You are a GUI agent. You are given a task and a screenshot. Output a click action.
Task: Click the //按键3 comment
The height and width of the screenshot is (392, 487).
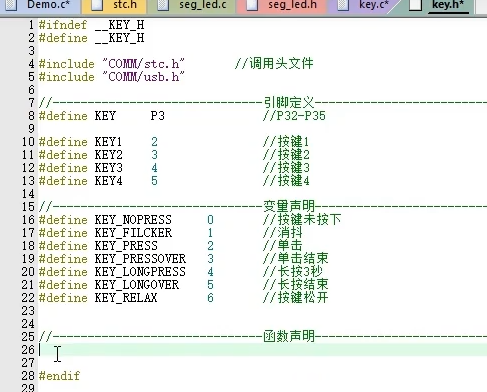tap(286, 168)
